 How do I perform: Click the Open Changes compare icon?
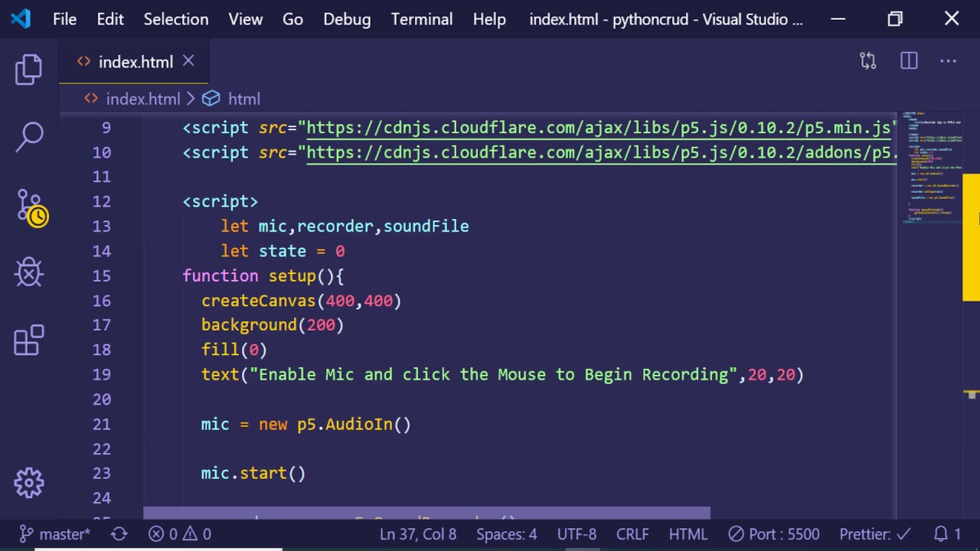[867, 61]
